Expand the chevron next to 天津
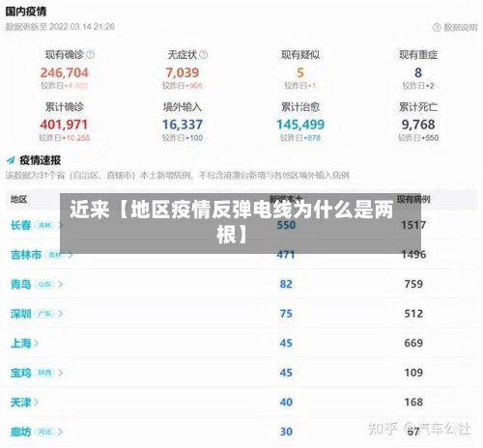The image size is (483, 448). click(x=36, y=403)
